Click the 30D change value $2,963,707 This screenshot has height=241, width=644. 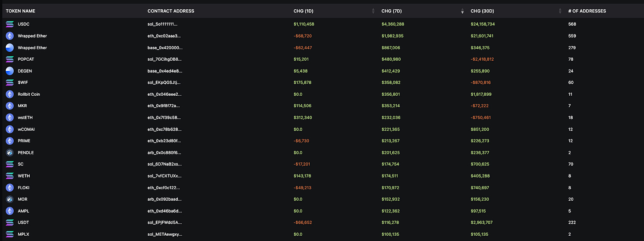[482, 222]
